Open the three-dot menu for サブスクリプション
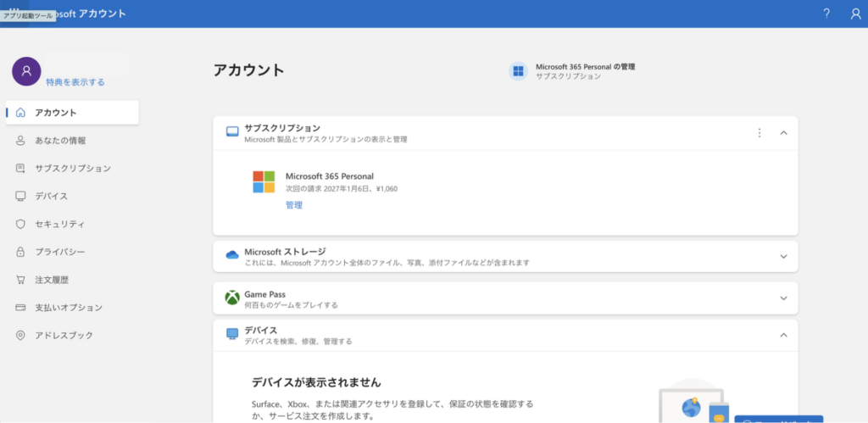 click(x=759, y=133)
